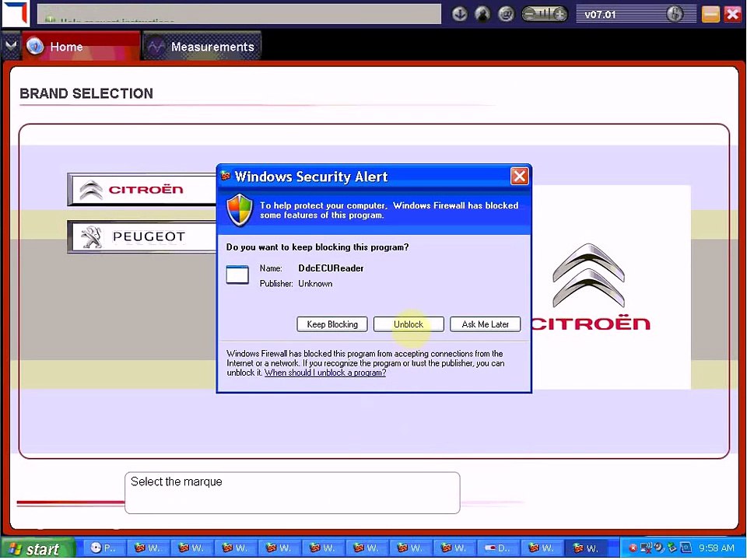Expand the menu chevron beside Home
Image resolution: width=747 pixels, height=560 pixels.
coord(10,46)
